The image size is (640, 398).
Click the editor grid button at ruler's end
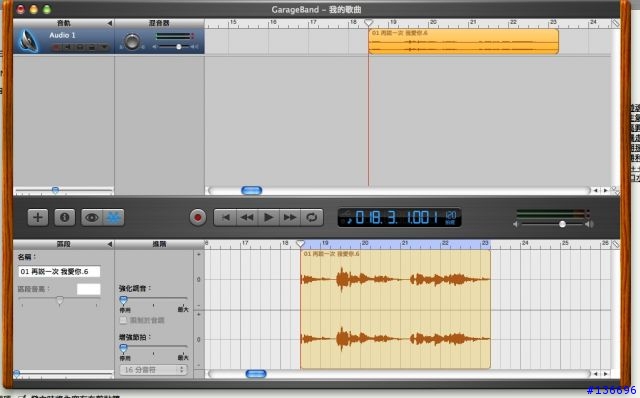(616, 244)
